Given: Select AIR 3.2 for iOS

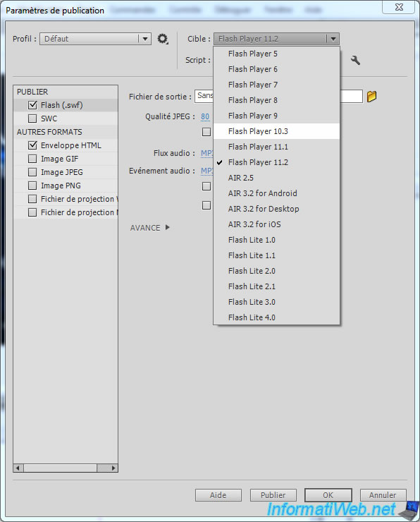Looking at the screenshot, I should pos(276,224).
